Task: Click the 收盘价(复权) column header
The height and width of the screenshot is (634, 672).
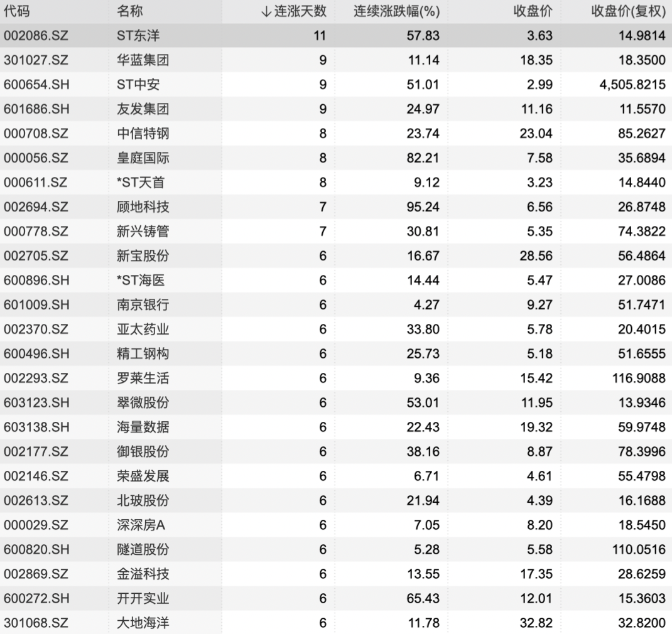Action: pos(628,11)
